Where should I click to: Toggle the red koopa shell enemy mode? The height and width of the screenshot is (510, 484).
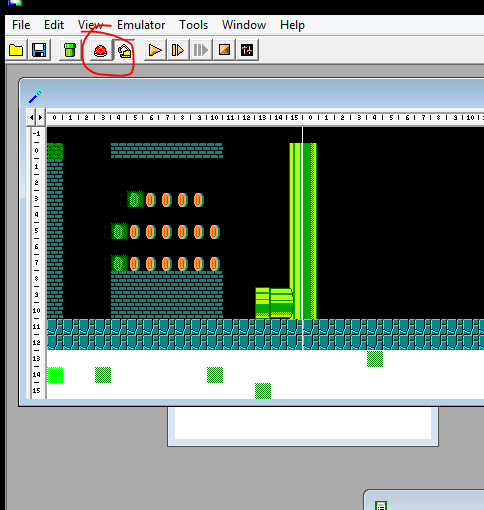coord(100,50)
